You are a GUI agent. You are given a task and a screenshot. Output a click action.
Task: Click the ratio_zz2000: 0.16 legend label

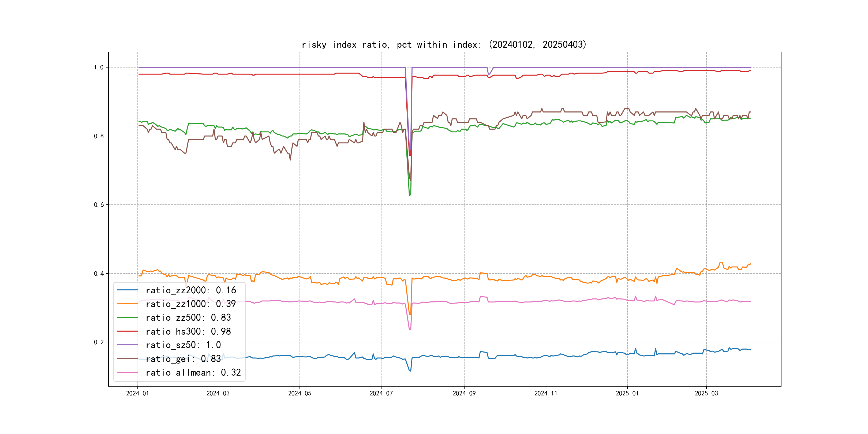point(191,290)
